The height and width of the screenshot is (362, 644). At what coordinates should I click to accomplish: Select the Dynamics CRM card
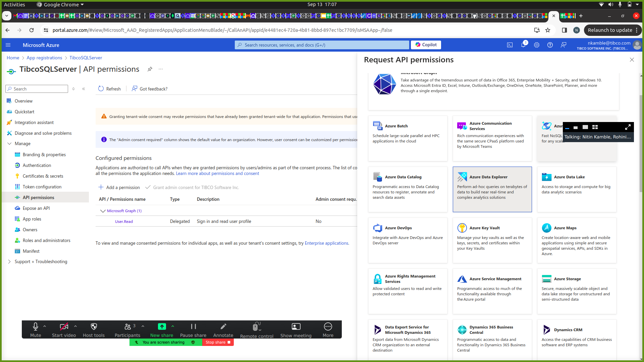[577, 340]
